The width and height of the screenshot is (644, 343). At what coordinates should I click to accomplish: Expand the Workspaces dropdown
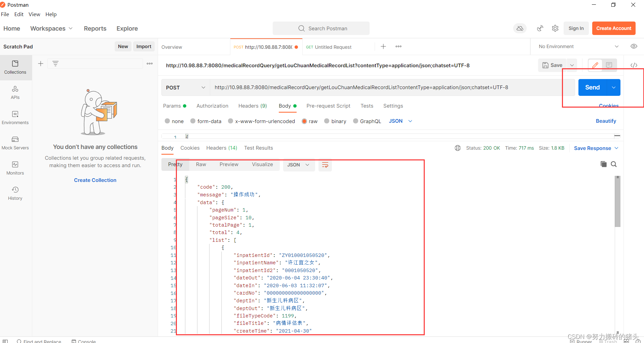[x=51, y=29]
